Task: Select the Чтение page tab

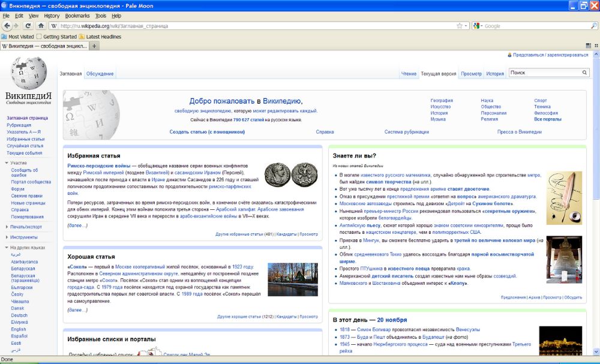Action: (x=409, y=74)
